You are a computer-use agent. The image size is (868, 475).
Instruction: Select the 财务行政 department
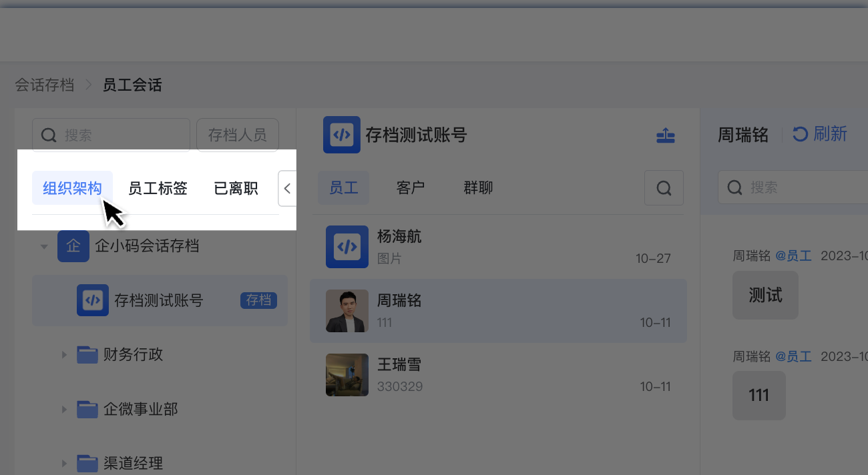[x=134, y=354]
